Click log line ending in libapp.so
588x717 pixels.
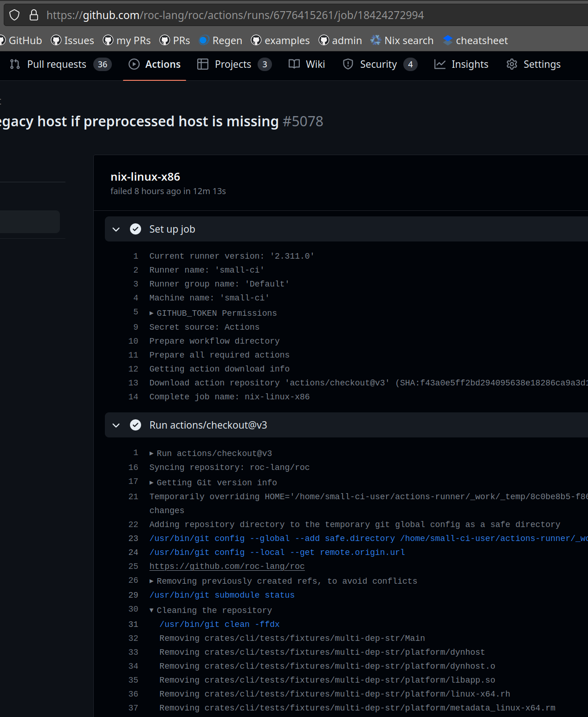pyautogui.click(x=327, y=680)
